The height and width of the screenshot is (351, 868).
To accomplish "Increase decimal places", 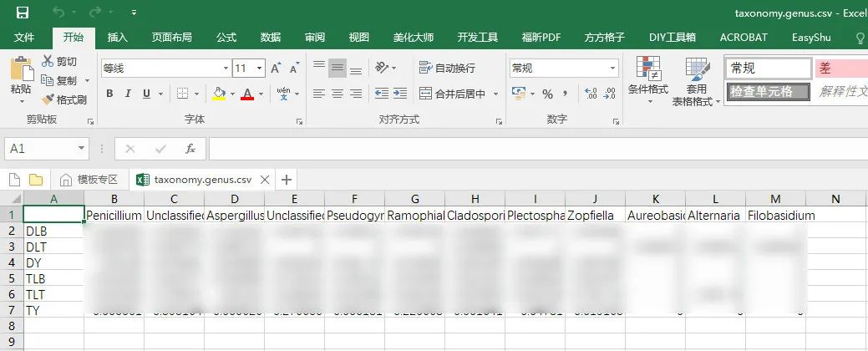I will pyautogui.click(x=591, y=94).
